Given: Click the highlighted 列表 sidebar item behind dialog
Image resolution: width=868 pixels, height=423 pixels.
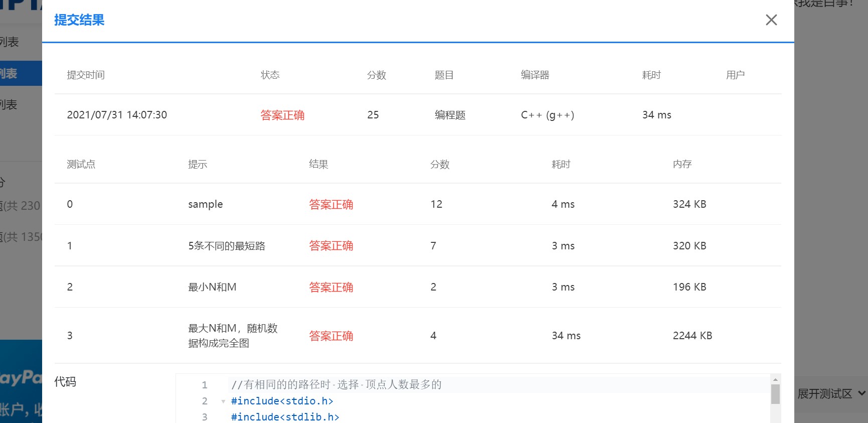Looking at the screenshot, I should point(21,73).
